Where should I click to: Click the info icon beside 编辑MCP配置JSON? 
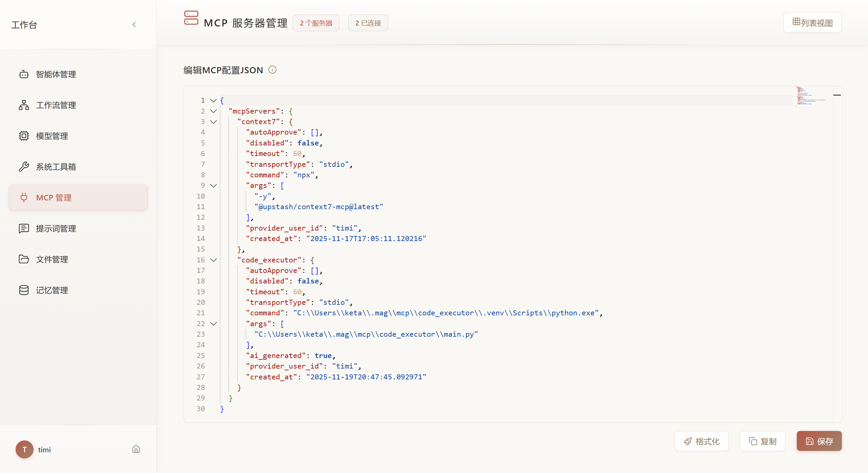click(x=272, y=70)
